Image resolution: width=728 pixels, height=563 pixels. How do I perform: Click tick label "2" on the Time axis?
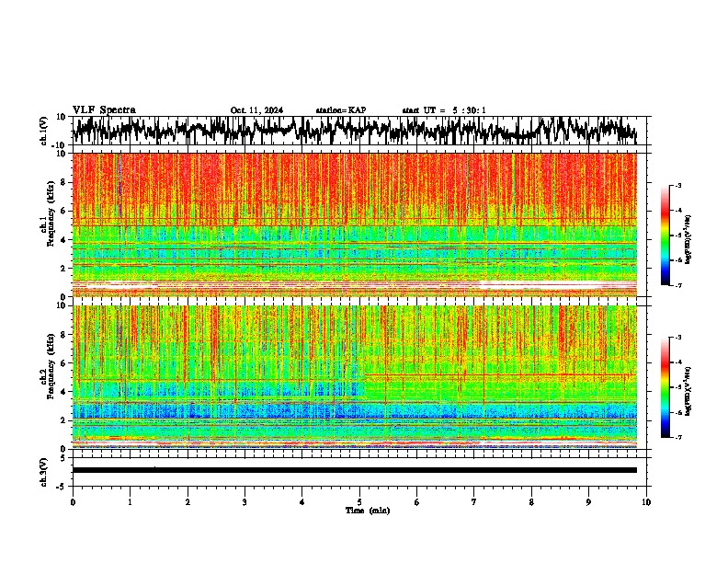188,502
